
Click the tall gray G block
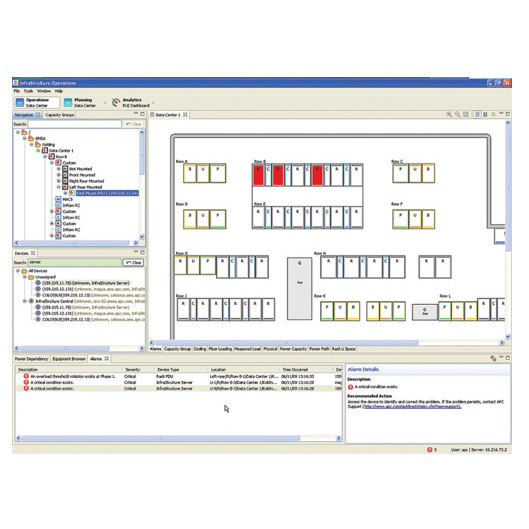point(300,288)
